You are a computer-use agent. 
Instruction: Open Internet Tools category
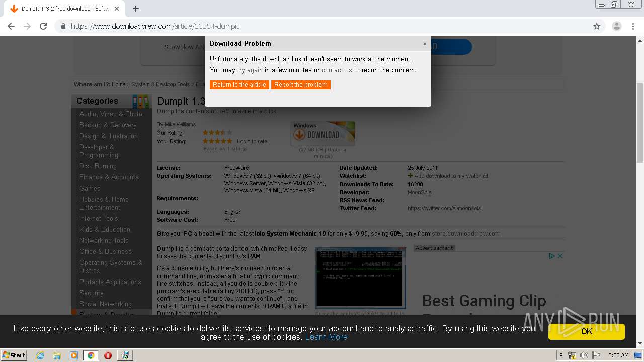tap(99, 218)
